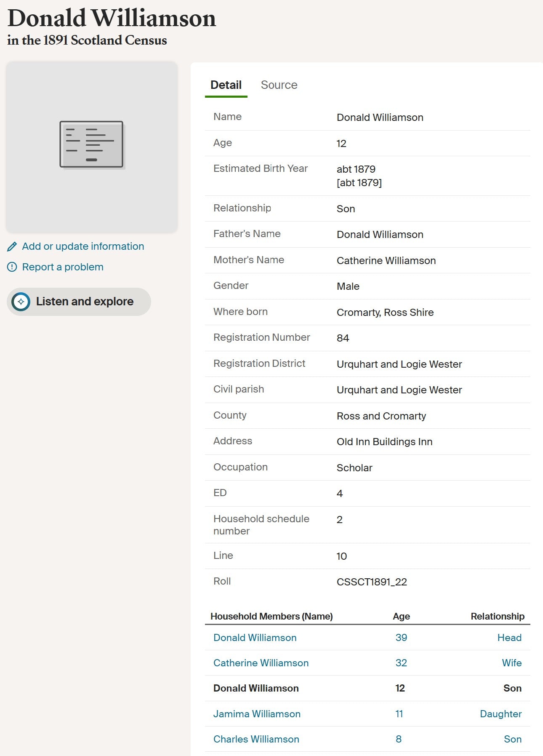Open Catherine Williamson household member record
Image resolution: width=543 pixels, height=756 pixels.
click(261, 663)
